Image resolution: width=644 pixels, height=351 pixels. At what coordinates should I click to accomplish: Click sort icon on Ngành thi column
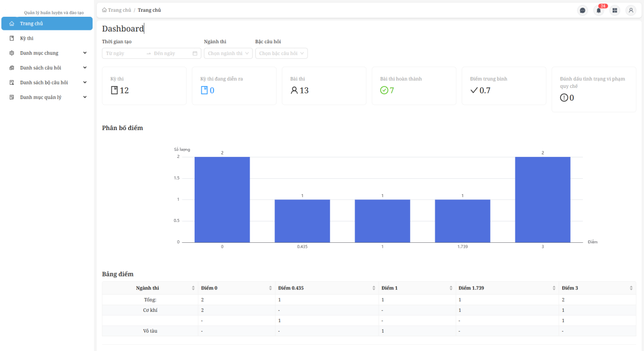(x=193, y=288)
